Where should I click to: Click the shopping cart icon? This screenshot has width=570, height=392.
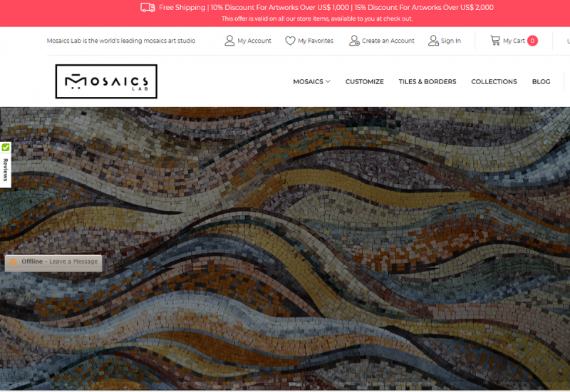(495, 41)
